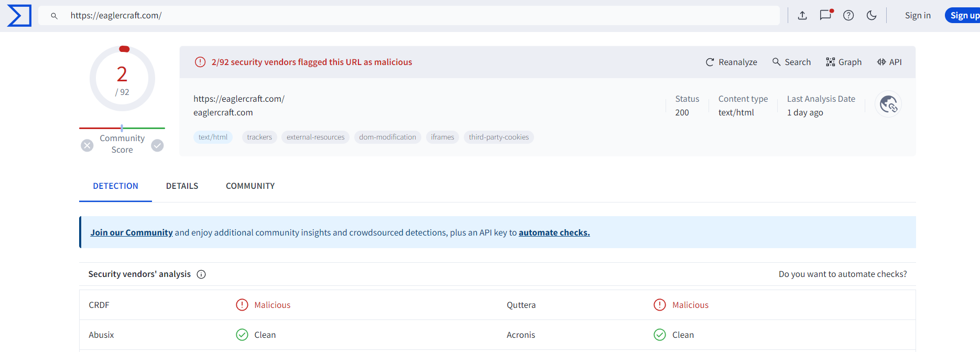
Task: Switch to the COMMUNITY tab
Action: click(250, 186)
